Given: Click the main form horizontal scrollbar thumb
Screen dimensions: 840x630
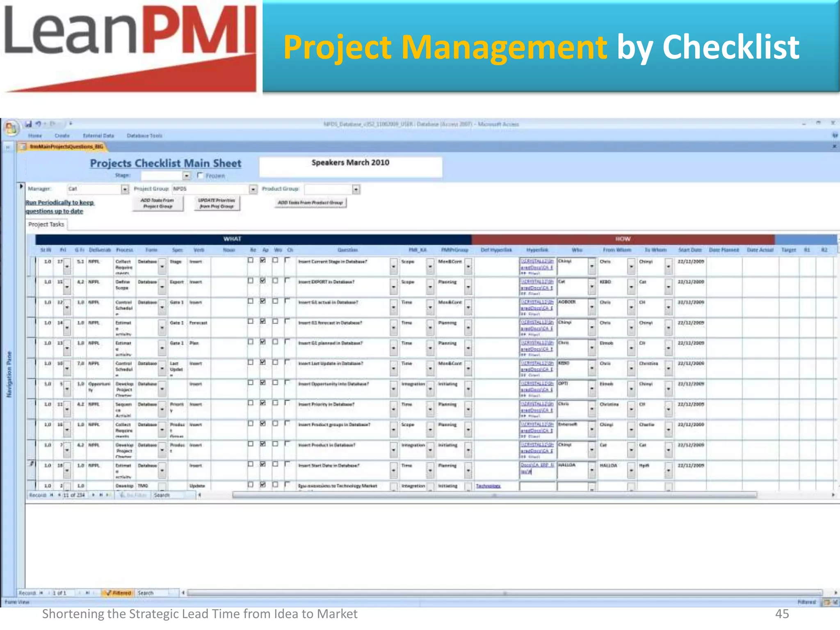Looking at the screenshot, I should click(505, 593).
